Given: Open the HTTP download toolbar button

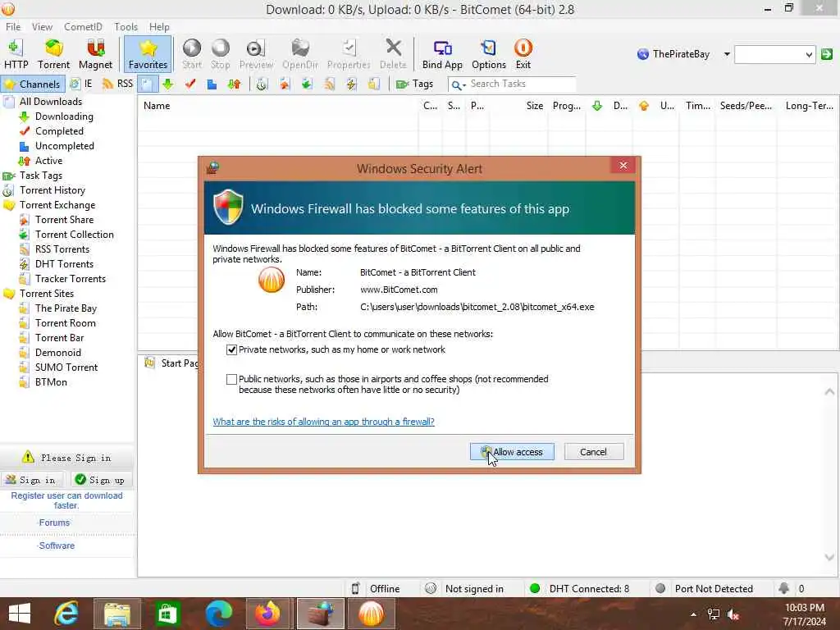Looking at the screenshot, I should [x=16, y=54].
